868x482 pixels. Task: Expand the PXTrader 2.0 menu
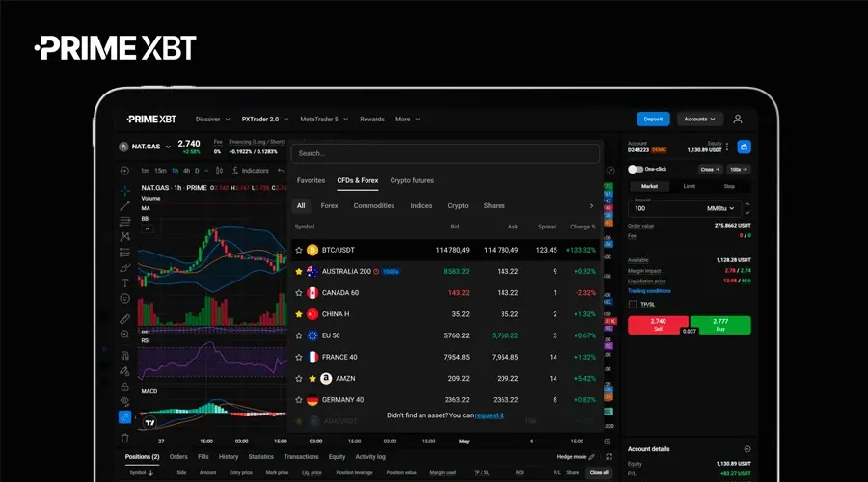pos(265,119)
